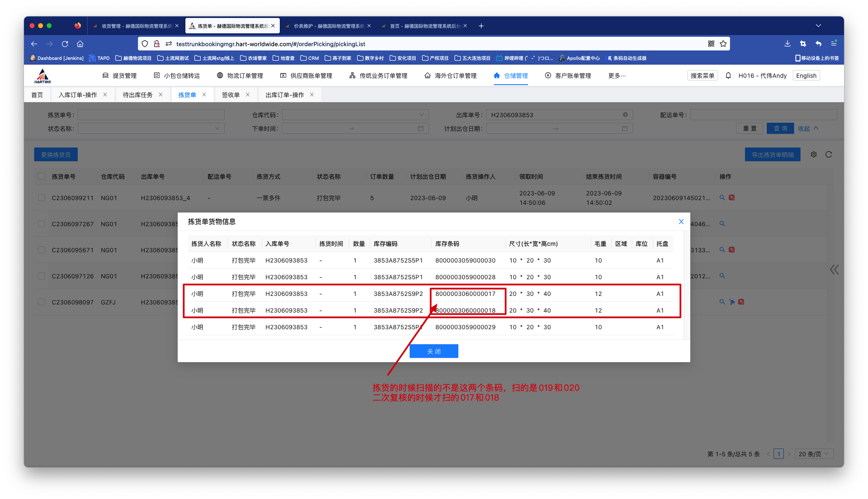Image resolution: width=868 pixels, height=499 pixels.
Task: Open the 20 条/页 page size dropdown
Action: 814,454
